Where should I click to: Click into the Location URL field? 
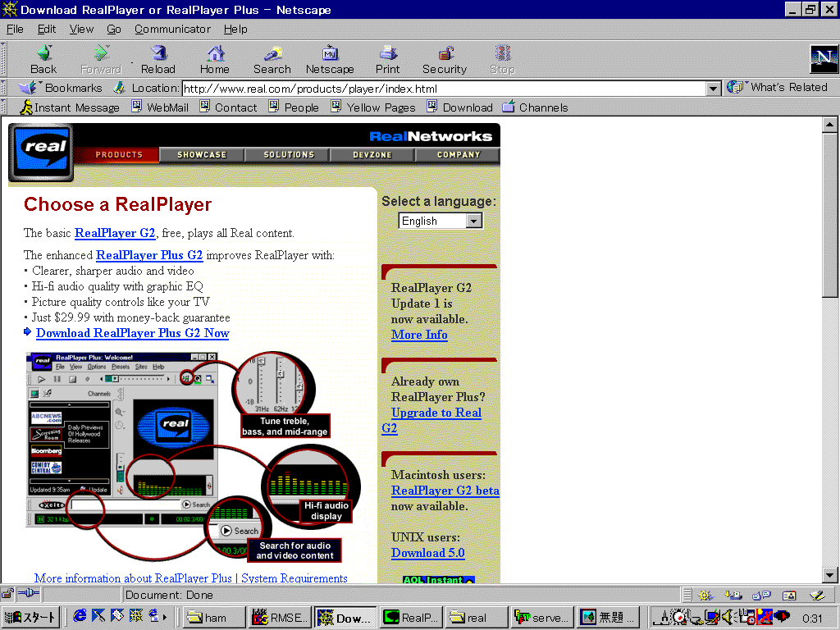click(x=444, y=89)
